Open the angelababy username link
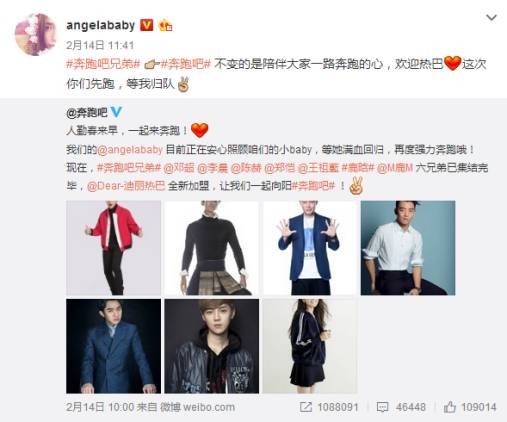This screenshot has height=422, width=507. pyautogui.click(x=101, y=25)
